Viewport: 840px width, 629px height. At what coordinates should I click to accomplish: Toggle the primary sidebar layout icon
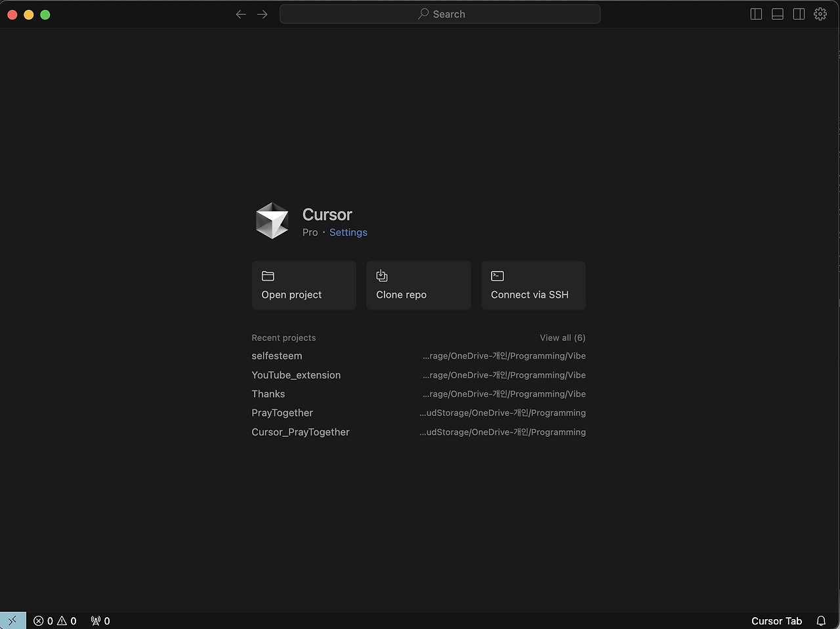(756, 14)
